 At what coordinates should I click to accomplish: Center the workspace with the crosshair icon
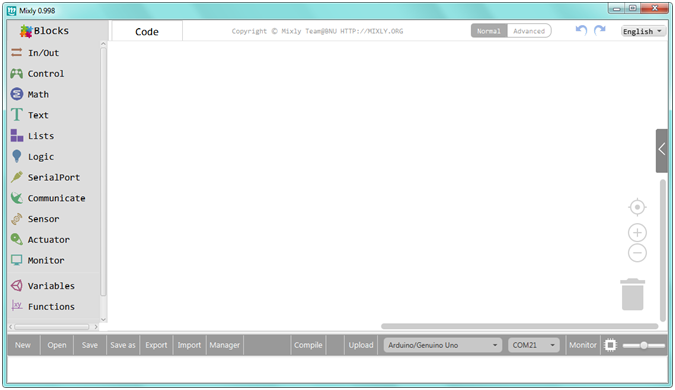pos(637,207)
